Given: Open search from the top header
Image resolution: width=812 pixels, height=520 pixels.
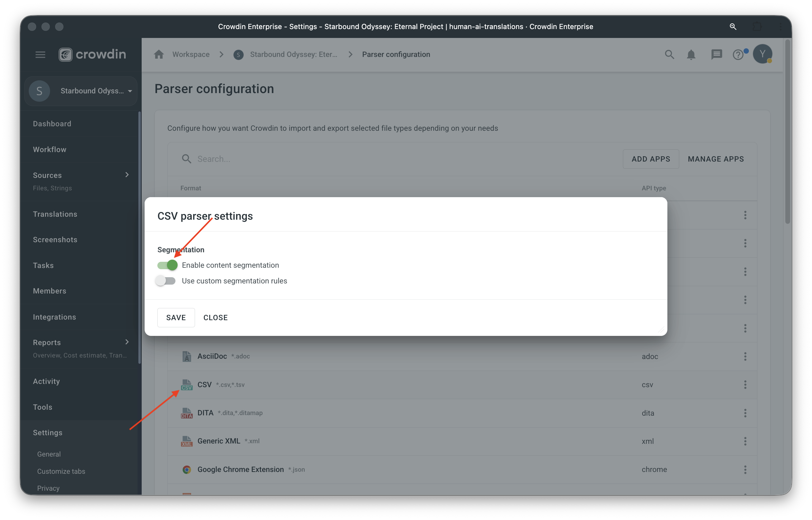Looking at the screenshot, I should (x=669, y=54).
